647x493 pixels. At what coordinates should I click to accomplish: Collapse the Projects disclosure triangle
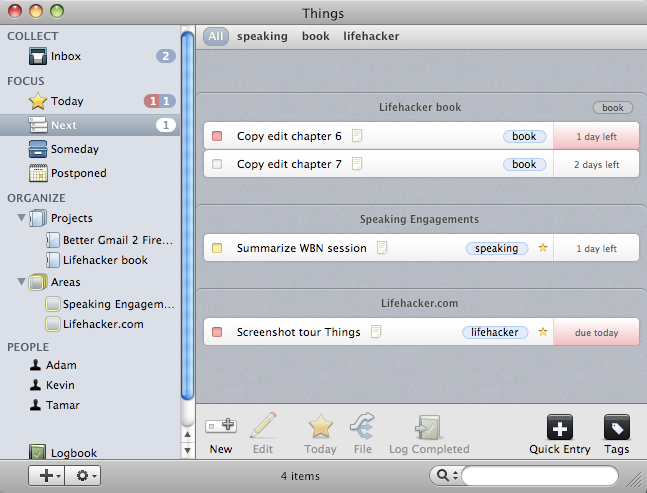pyautogui.click(x=21, y=217)
